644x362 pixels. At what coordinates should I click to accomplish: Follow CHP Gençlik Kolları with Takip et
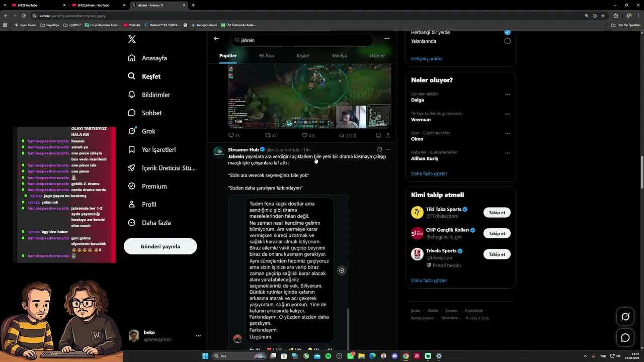click(x=497, y=233)
